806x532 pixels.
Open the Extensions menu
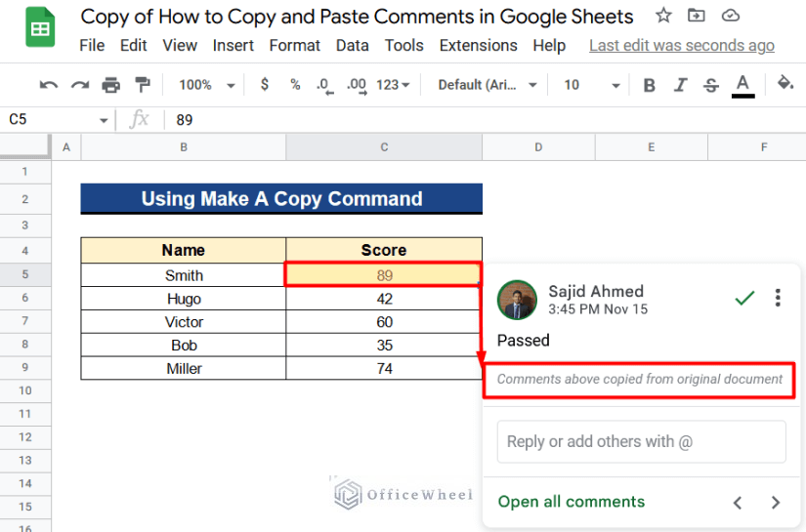tap(478, 45)
